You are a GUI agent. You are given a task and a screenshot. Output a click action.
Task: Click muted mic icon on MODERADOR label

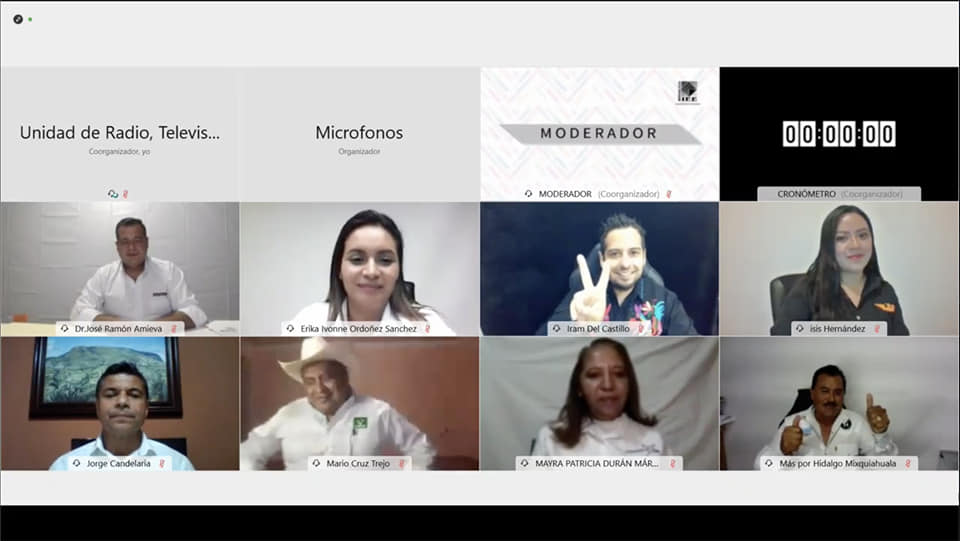point(669,194)
